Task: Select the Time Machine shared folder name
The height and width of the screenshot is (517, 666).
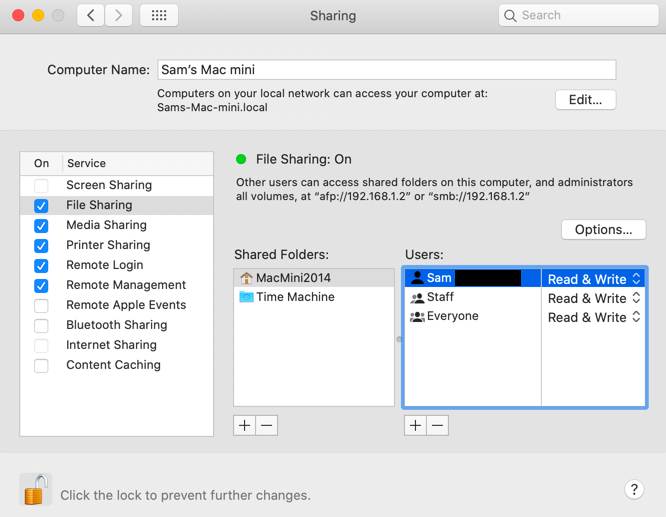Action: click(x=295, y=297)
